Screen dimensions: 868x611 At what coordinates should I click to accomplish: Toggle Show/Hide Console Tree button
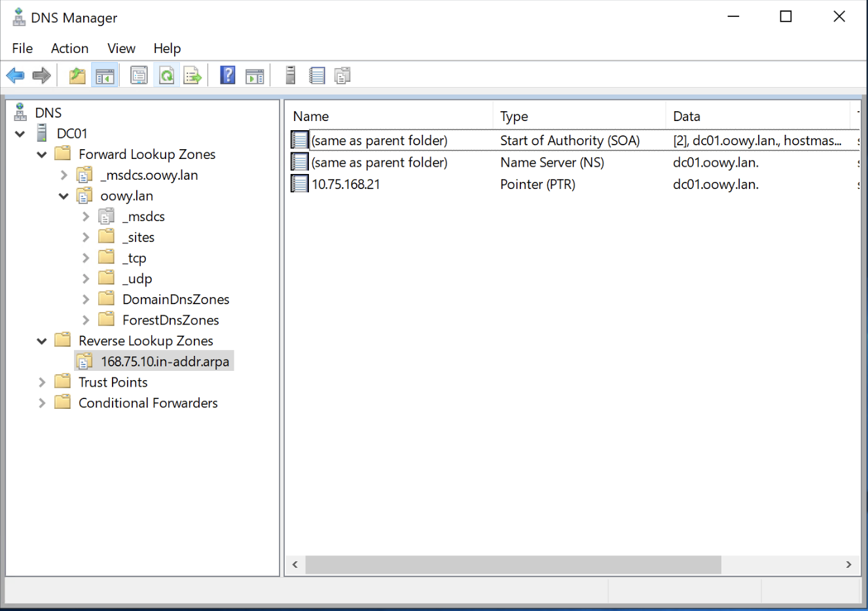click(105, 76)
